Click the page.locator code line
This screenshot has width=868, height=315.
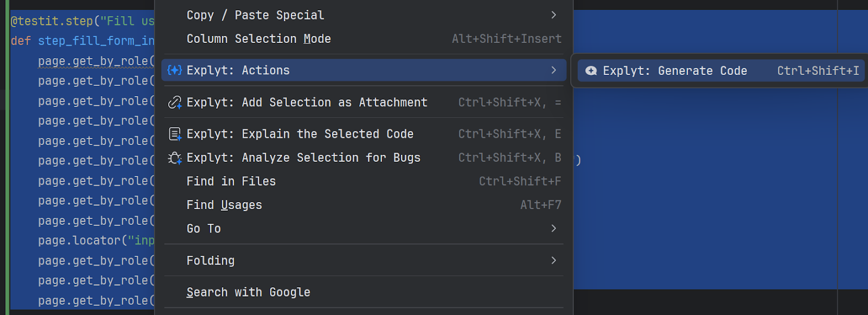pyautogui.click(x=96, y=241)
